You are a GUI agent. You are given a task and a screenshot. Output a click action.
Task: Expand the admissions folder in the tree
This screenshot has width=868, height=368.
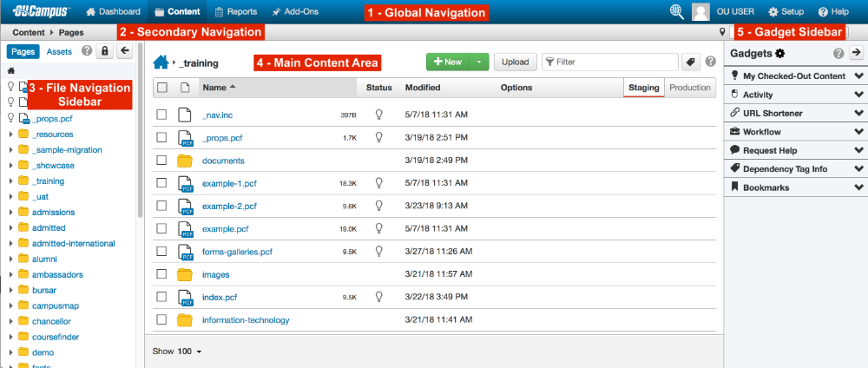click(10, 213)
